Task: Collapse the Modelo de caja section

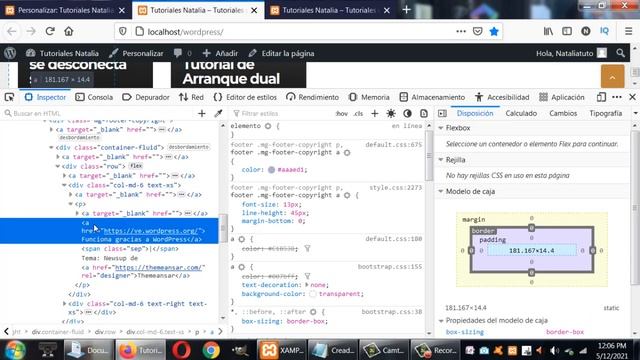Action: [441, 191]
